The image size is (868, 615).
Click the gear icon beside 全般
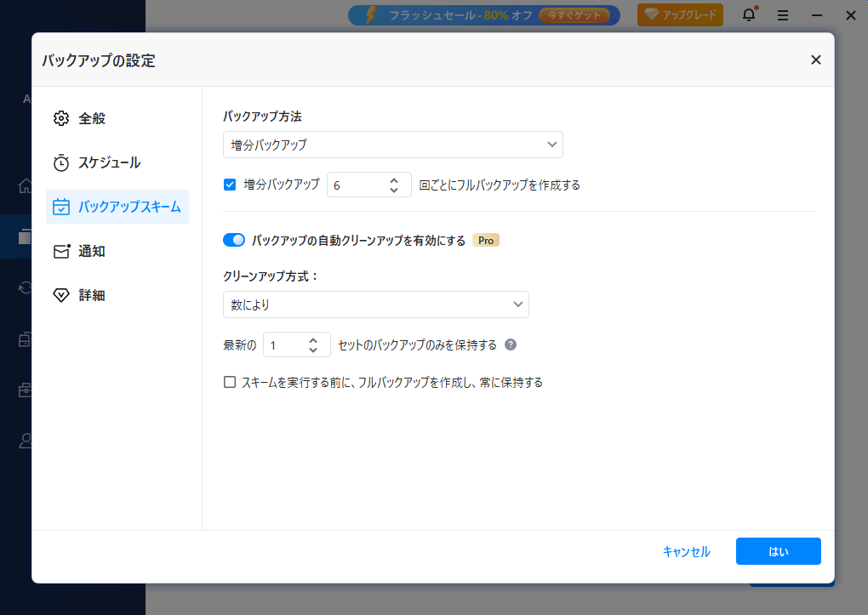tap(61, 118)
